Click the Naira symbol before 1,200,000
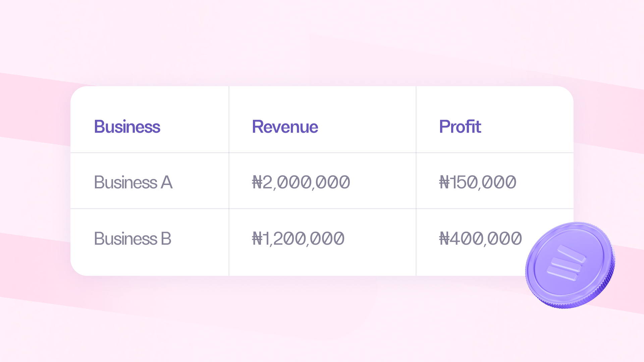This screenshot has width=644, height=362. [257, 239]
